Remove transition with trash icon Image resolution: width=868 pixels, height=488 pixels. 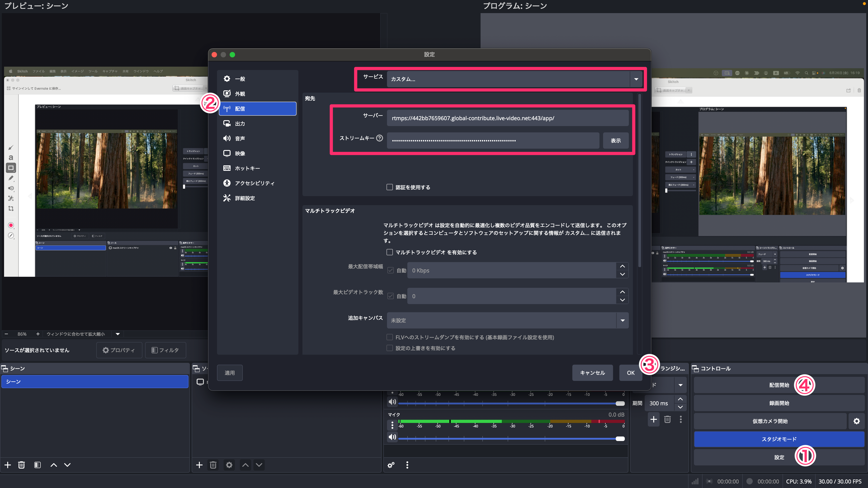(x=667, y=419)
